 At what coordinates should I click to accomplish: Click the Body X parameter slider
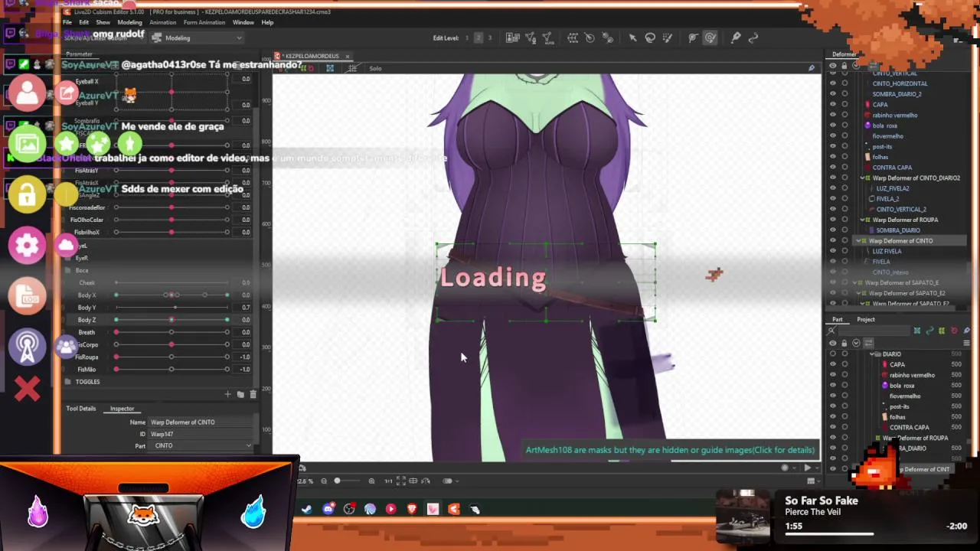coord(171,295)
